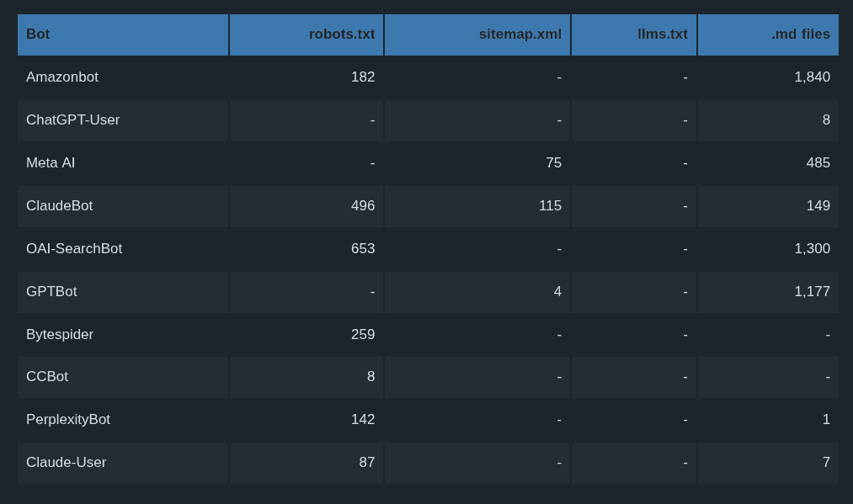
Task: Click the Claude-User row label
Action: [66, 463]
